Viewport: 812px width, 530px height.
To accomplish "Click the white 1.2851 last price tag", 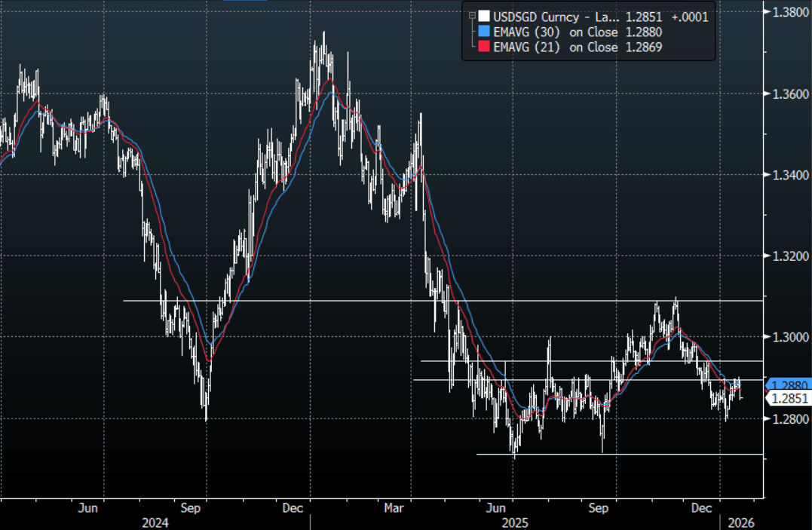I will (x=789, y=399).
